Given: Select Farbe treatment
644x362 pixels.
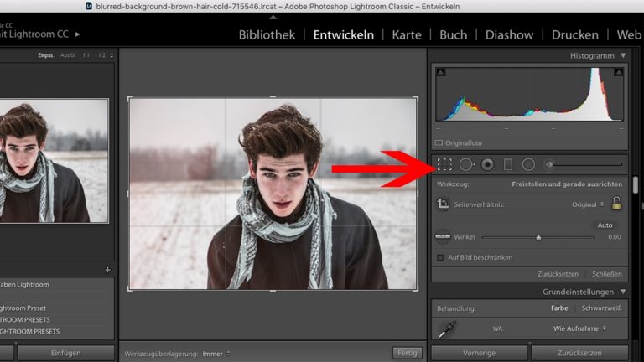Looking at the screenshot, I should (559, 308).
